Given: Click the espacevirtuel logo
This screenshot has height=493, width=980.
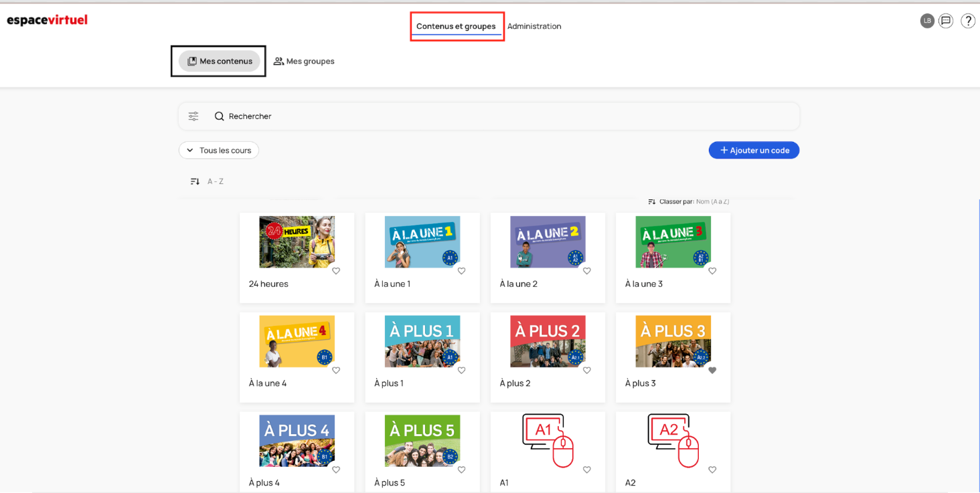Looking at the screenshot, I should pos(48,20).
